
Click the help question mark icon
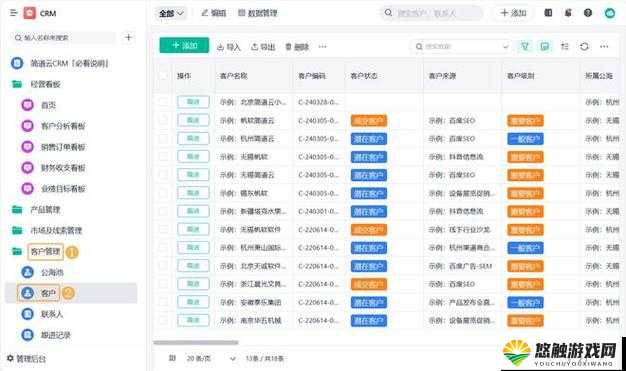coord(588,13)
